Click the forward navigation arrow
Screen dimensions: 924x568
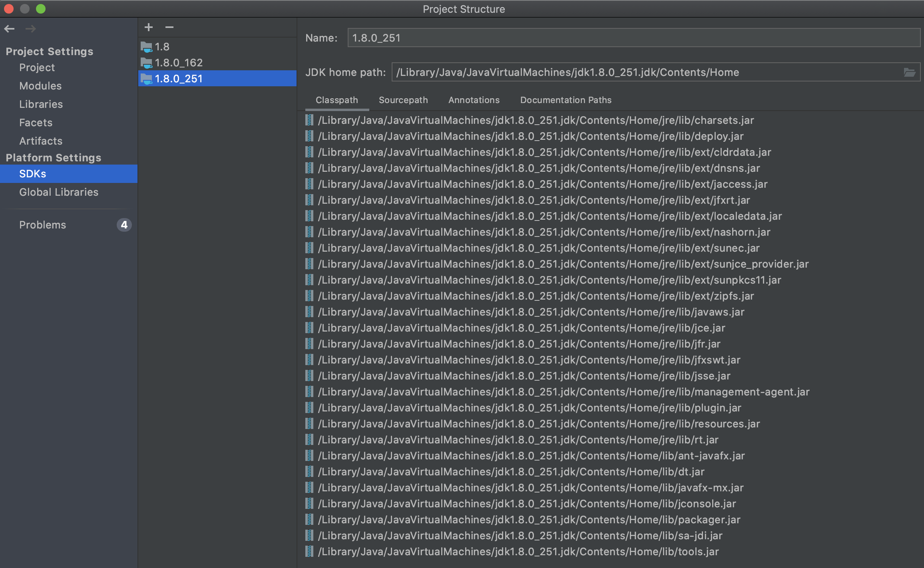tap(30, 28)
